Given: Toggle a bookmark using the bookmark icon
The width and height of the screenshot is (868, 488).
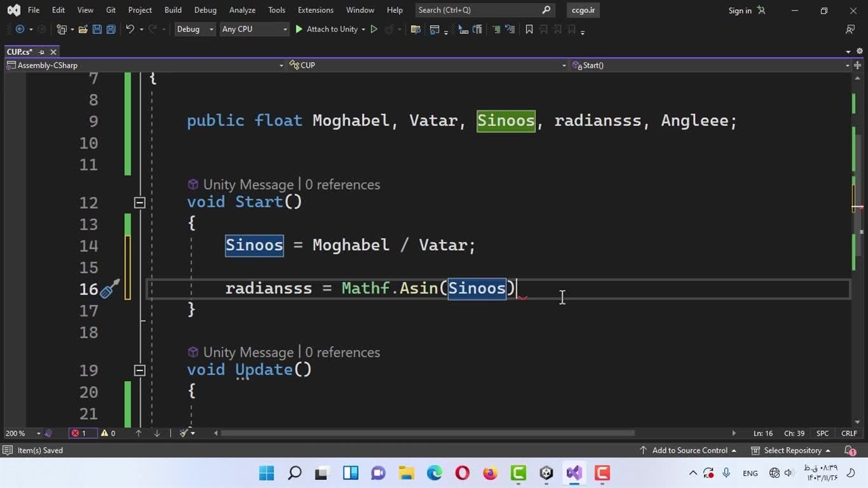Looking at the screenshot, I should [x=529, y=29].
